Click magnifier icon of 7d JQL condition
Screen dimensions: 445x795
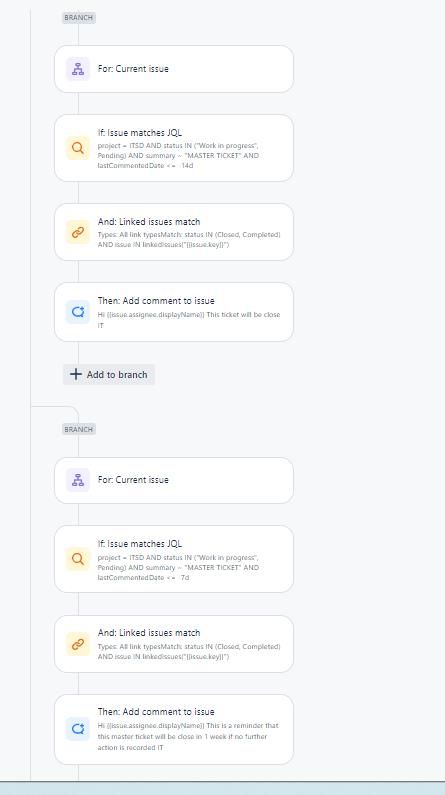[78, 559]
